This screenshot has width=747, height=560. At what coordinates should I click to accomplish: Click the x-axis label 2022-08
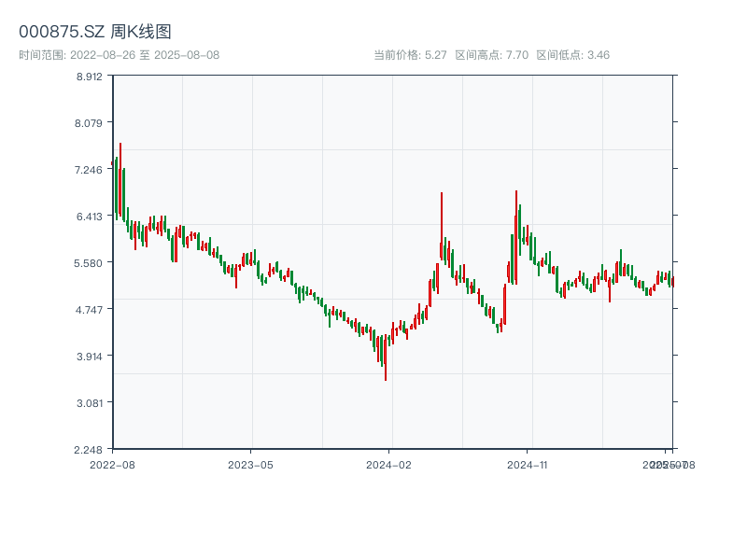(x=112, y=465)
